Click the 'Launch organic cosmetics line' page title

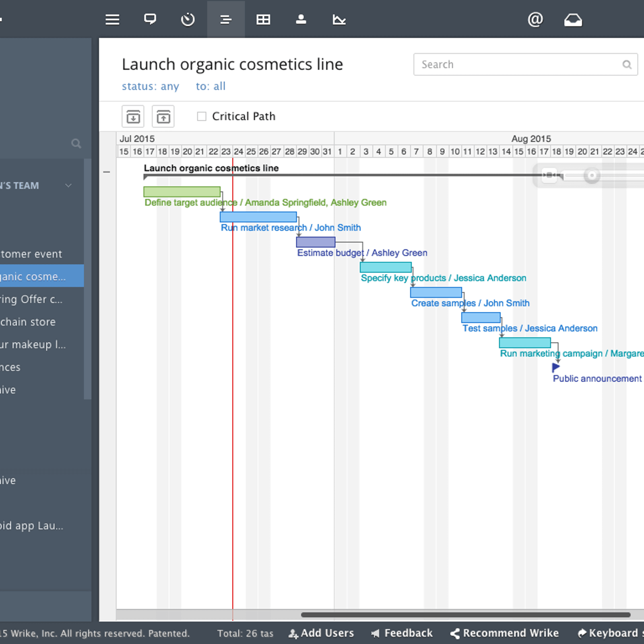pos(233,64)
